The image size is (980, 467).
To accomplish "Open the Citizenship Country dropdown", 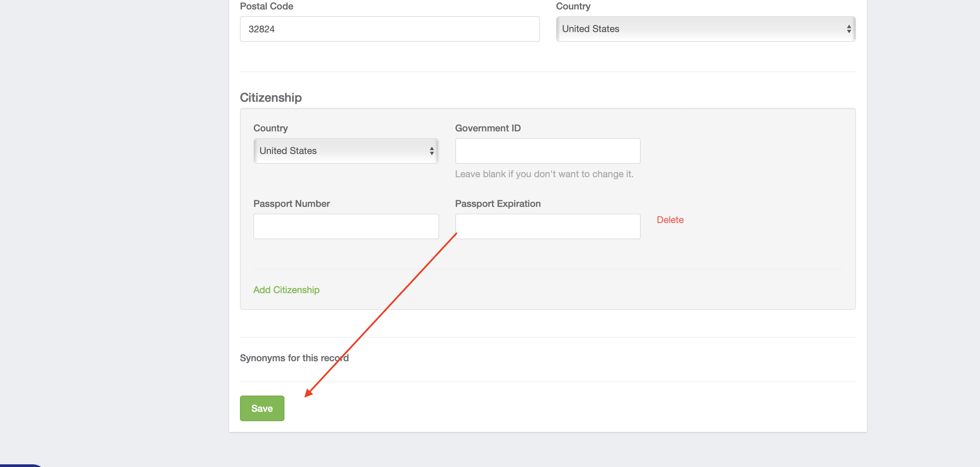I will pyautogui.click(x=346, y=151).
